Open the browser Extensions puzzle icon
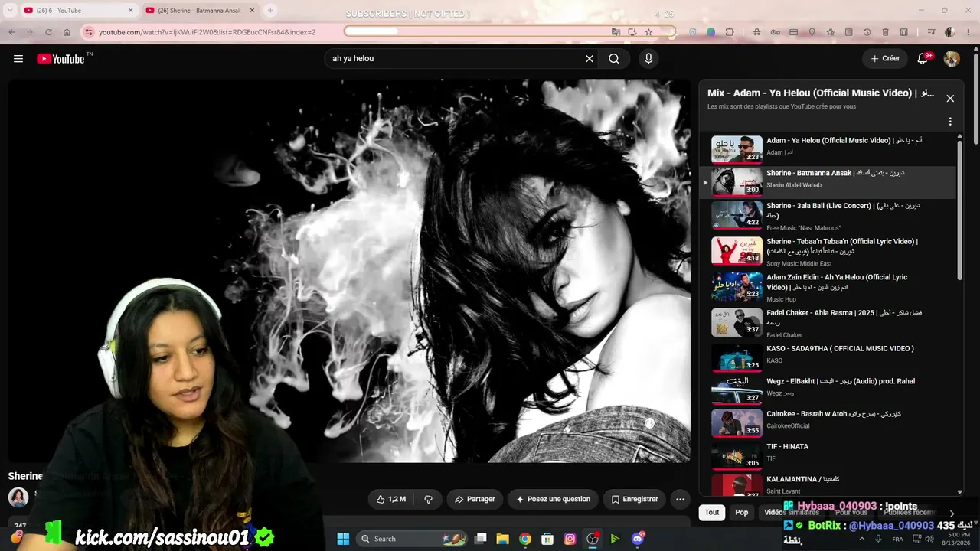980x551 pixels. 730,32
